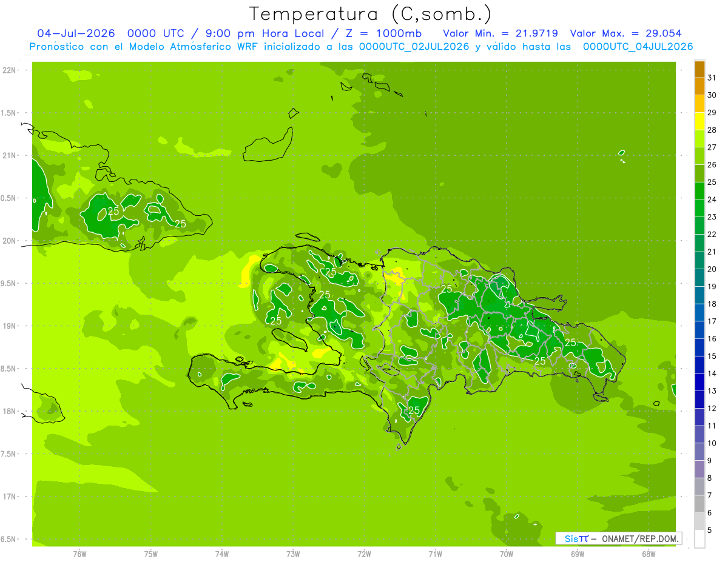Click the '21N' latitude axis label

pos(9,156)
